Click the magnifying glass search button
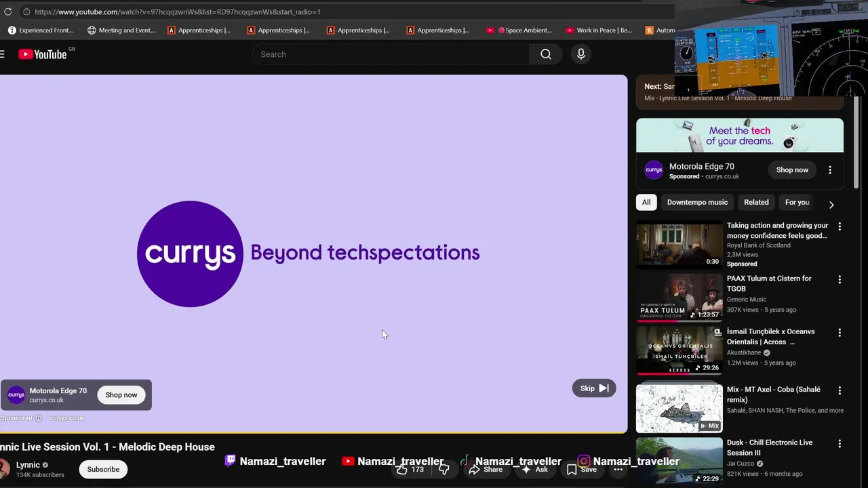The height and width of the screenshot is (488, 868). click(x=546, y=54)
